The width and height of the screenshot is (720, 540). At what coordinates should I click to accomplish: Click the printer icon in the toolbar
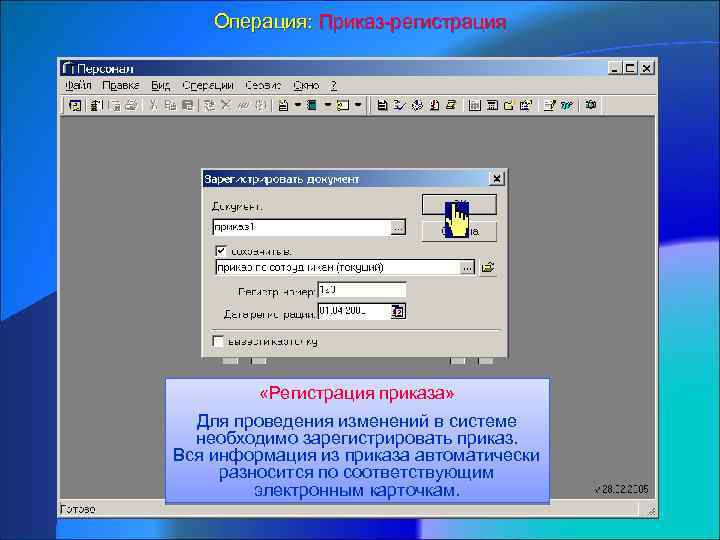[x=132, y=105]
